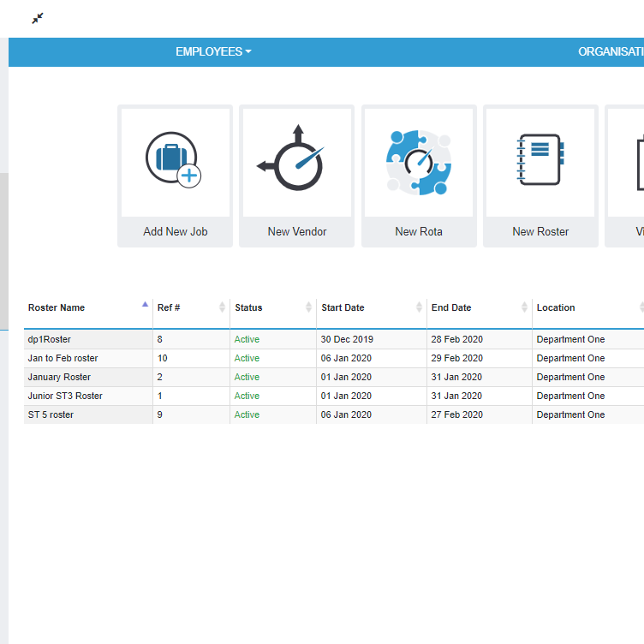The width and height of the screenshot is (644, 644).
Task: Click Active status of ST 5 roster
Action: [247, 414]
